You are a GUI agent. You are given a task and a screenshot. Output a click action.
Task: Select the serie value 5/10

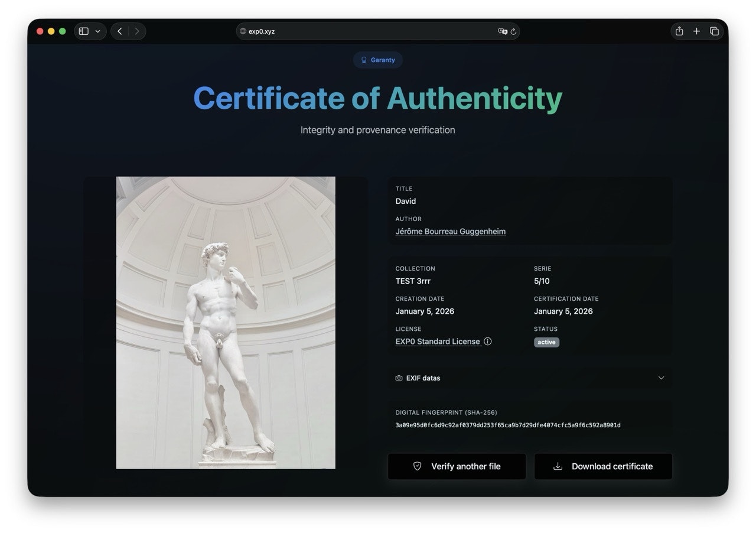[542, 281]
